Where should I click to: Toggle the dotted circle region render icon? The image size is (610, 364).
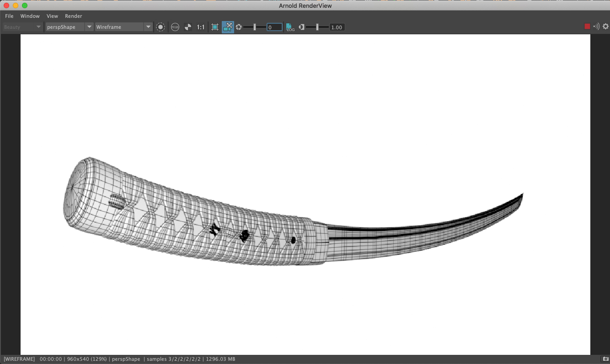click(x=161, y=27)
